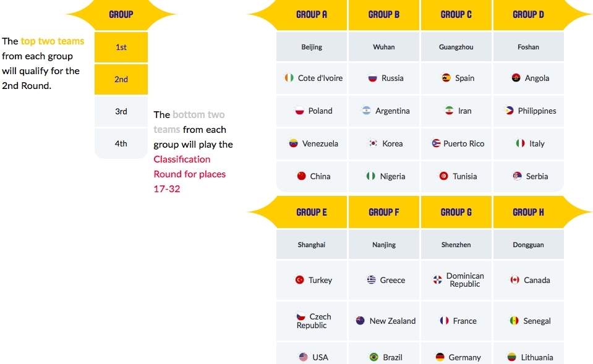Screen dimensions: 593x364
Task: Click the New Zealand flag icon
Action: click(360, 321)
